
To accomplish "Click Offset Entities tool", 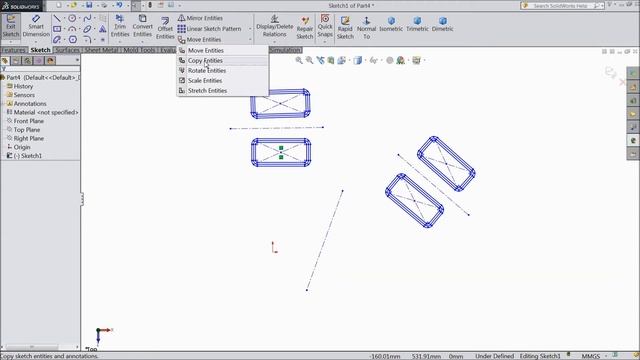I will pyautogui.click(x=165, y=28).
